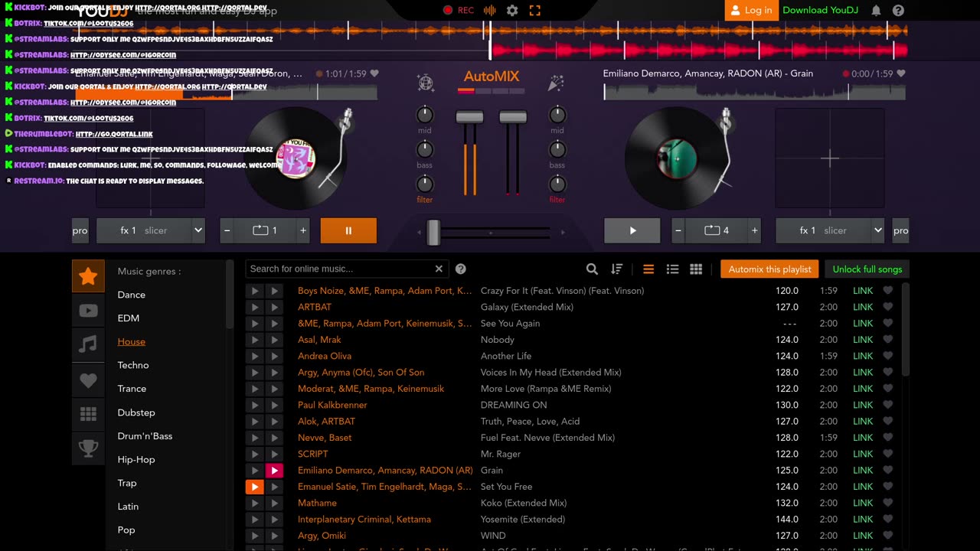The image size is (980, 551).
Task: Open the track sort options
Action: tap(616, 269)
